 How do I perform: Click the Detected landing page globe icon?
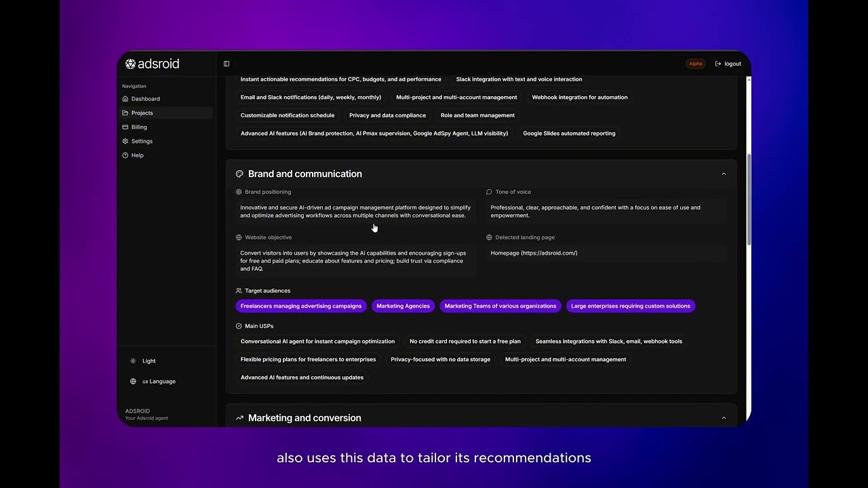(x=489, y=237)
